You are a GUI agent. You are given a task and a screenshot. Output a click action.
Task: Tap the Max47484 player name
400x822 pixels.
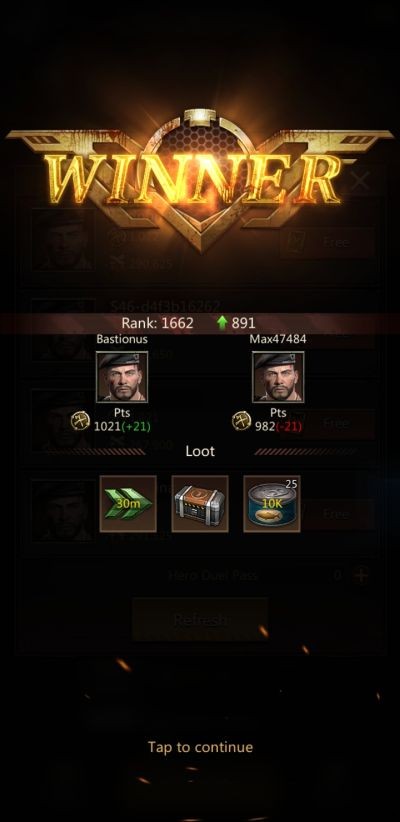[x=278, y=339]
